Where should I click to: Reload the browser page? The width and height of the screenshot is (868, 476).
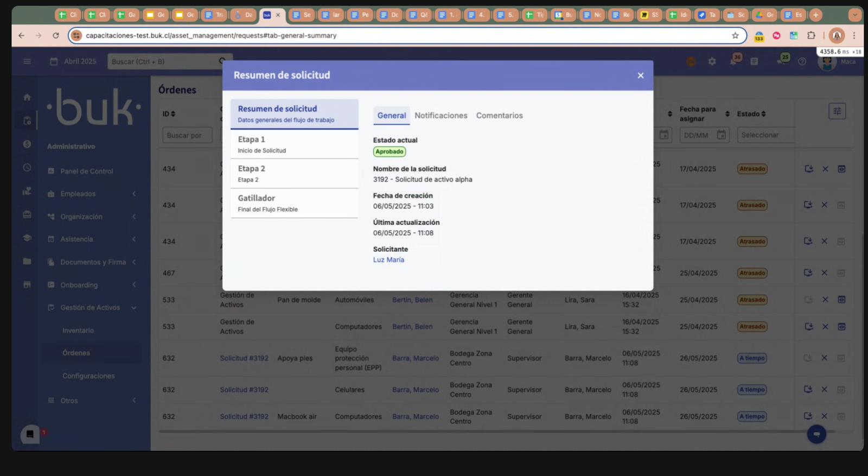pyautogui.click(x=55, y=36)
